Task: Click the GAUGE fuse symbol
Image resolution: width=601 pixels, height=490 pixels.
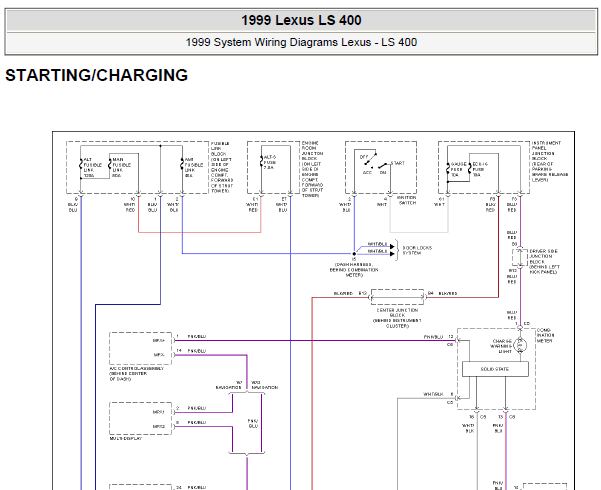Action: (x=448, y=169)
